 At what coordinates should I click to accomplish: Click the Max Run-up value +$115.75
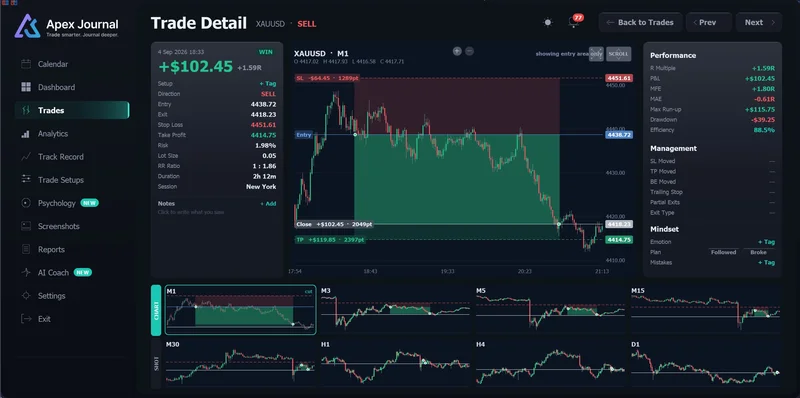[x=760, y=109]
